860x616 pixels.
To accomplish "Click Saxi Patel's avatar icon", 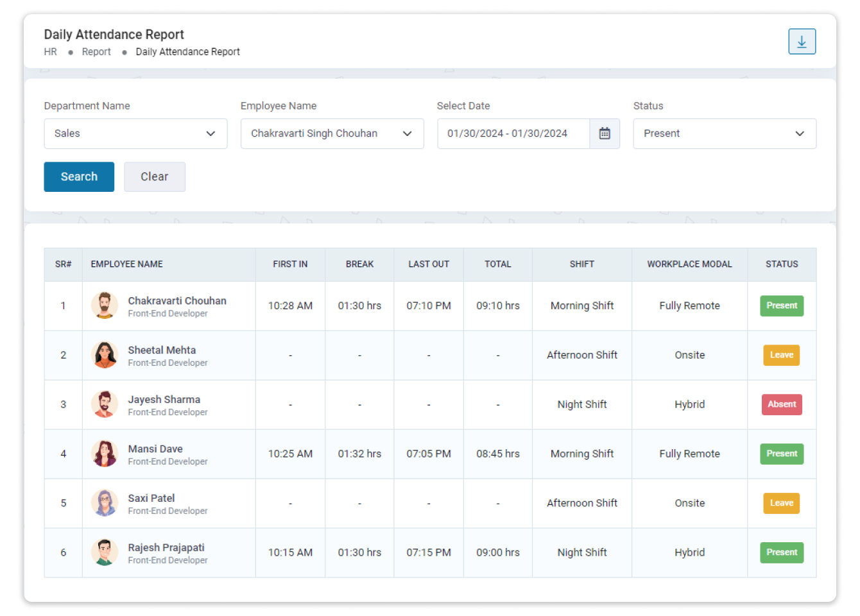I will [x=105, y=504].
